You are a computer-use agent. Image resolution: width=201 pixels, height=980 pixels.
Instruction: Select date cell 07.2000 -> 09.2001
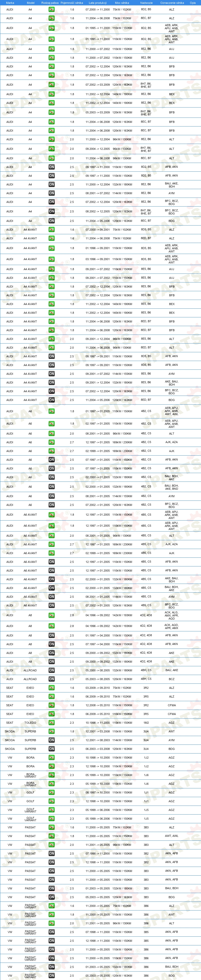(98, 229)
